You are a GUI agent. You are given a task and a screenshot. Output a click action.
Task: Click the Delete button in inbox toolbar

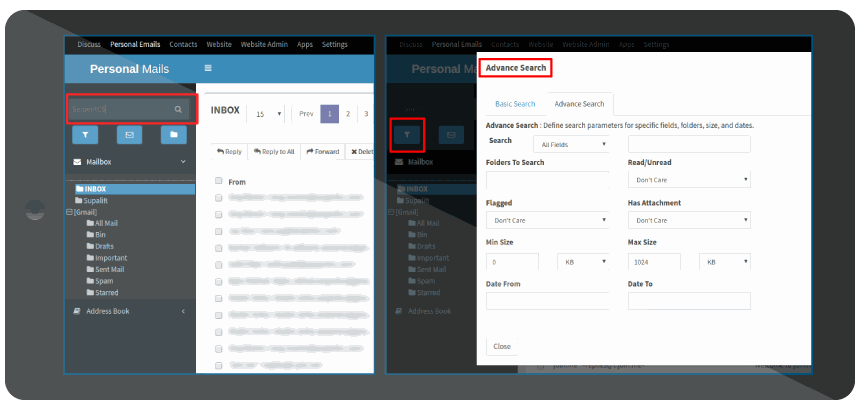pos(360,152)
